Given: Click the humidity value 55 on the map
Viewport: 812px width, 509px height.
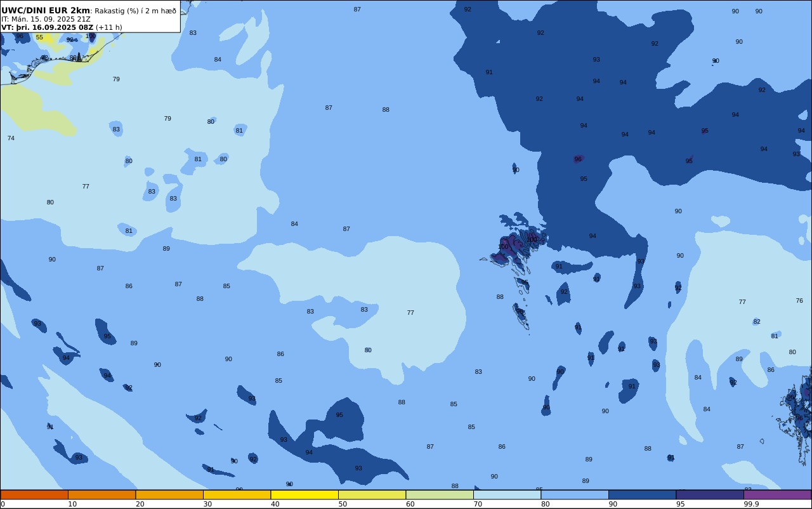Looking at the screenshot, I should [39, 37].
